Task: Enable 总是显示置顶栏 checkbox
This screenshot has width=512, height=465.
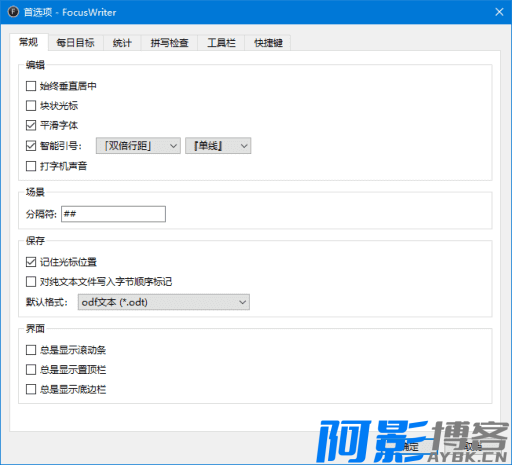Action: point(31,370)
